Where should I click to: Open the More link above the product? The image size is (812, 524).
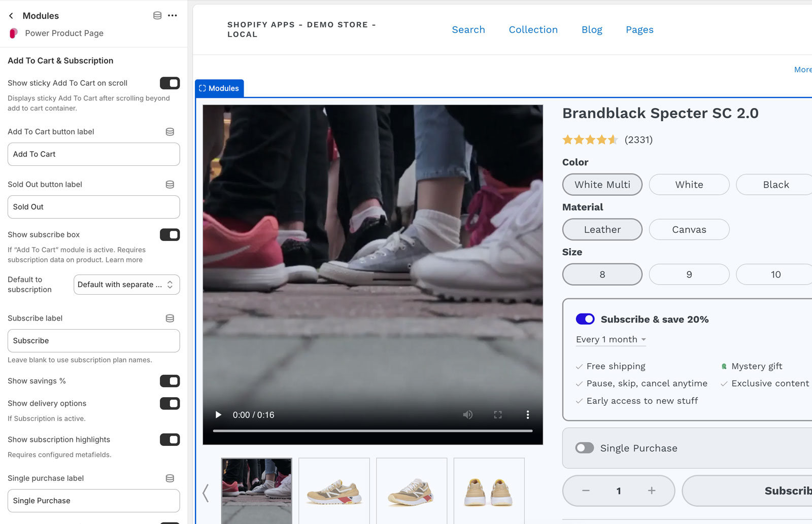pyautogui.click(x=802, y=69)
